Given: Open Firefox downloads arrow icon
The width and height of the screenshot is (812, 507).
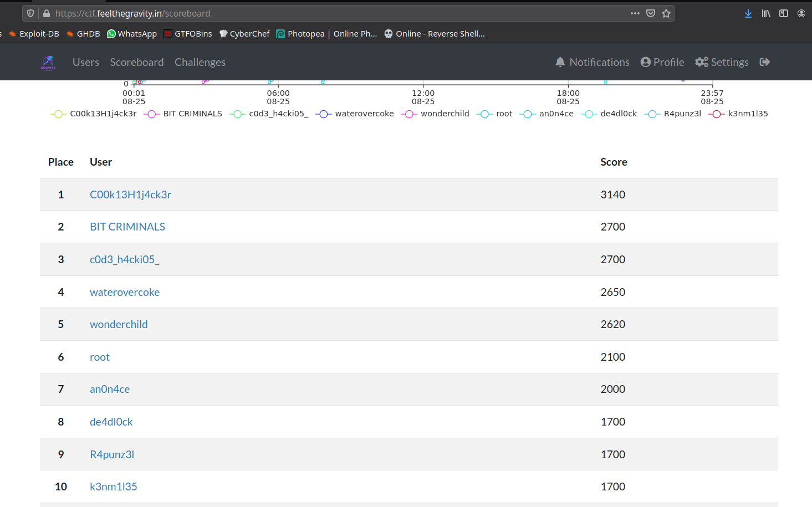Looking at the screenshot, I should pos(748,13).
